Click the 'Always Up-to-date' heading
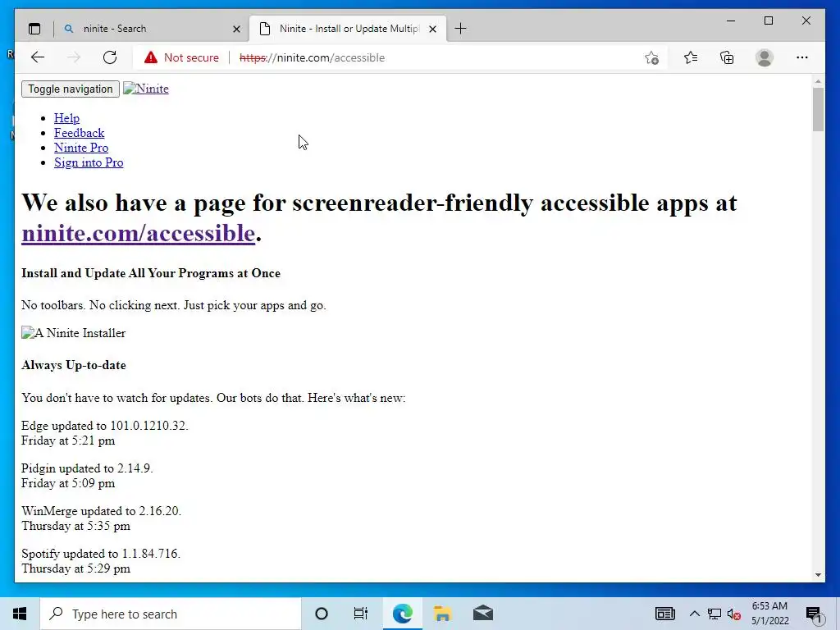Image resolution: width=840 pixels, height=630 pixels. [x=74, y=365]
